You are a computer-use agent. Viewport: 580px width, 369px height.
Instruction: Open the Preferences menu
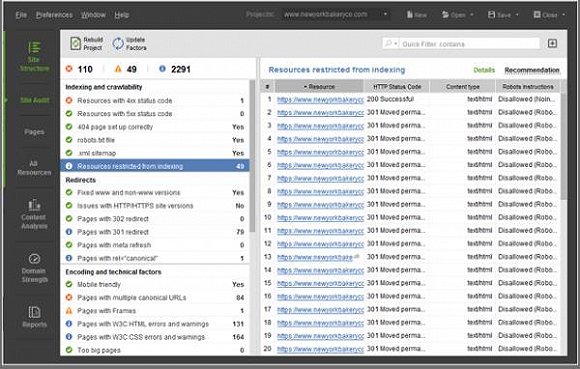point(54,15)
